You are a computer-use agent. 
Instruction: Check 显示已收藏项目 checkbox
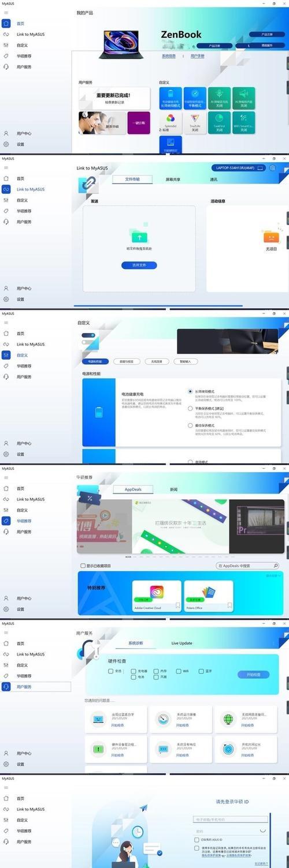(x=83, y=566)
